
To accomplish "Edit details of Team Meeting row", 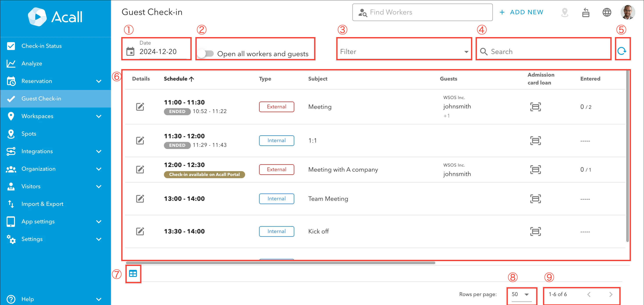I will tap(140, 199).
